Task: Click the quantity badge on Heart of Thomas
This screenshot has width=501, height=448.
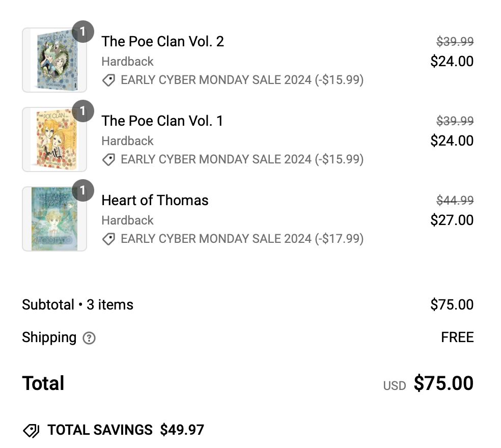Action: click(83, 190)
